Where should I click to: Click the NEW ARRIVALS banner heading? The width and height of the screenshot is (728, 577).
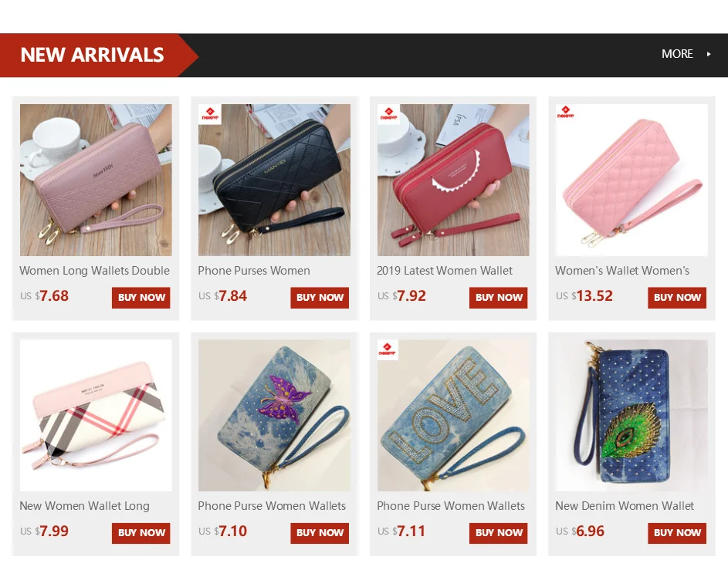(93, 55)
